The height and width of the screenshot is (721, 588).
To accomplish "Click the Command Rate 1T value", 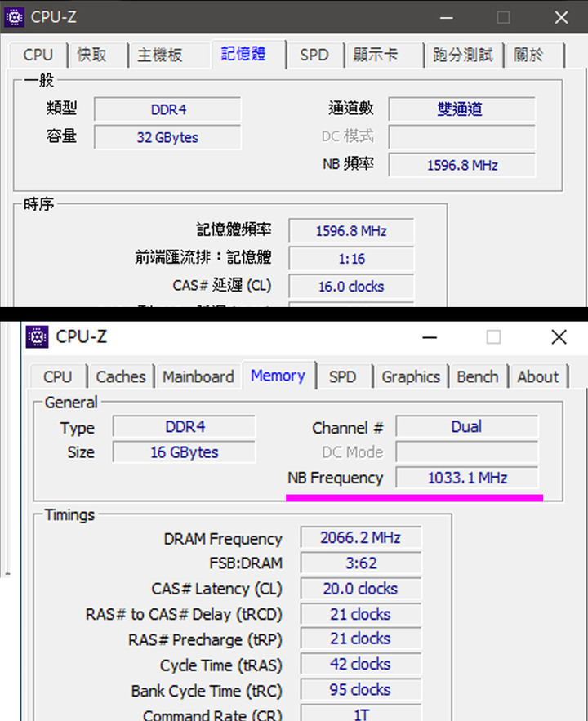I will tap(360, 713).
